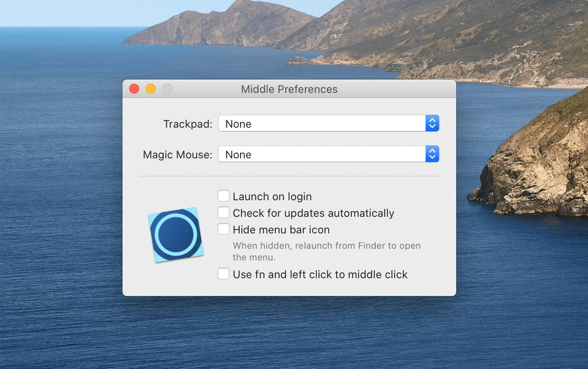
Task: Click the Middle app logo icon
Action: pos(176,235)
